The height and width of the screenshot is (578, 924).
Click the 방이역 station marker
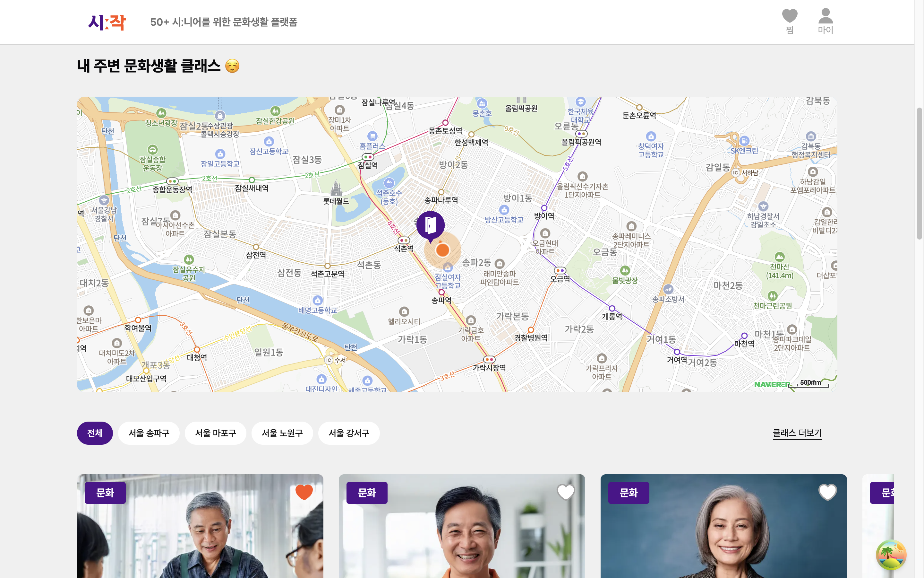point(544,208)
